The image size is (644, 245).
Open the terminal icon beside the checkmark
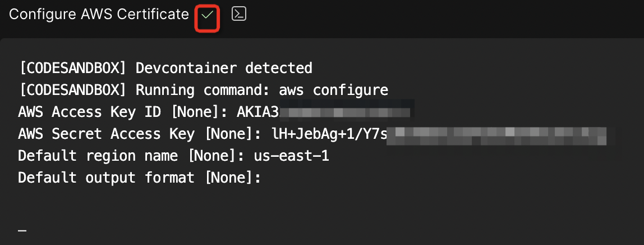coord(239,15)
